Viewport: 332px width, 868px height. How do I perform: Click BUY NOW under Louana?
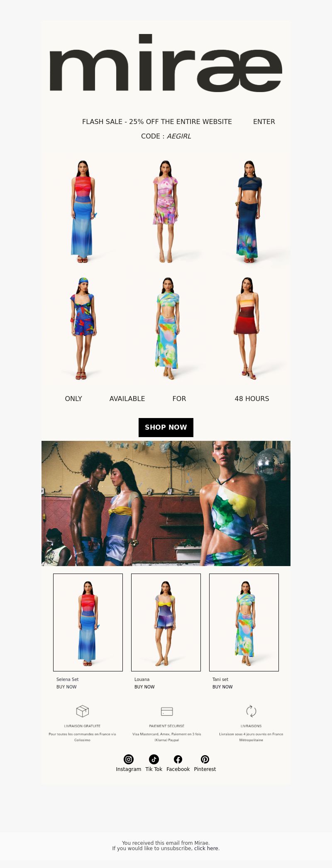click(x=144, y=687)
